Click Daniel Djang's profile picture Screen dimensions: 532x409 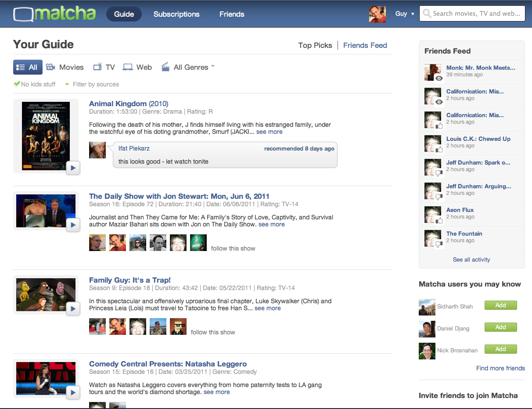427,329
